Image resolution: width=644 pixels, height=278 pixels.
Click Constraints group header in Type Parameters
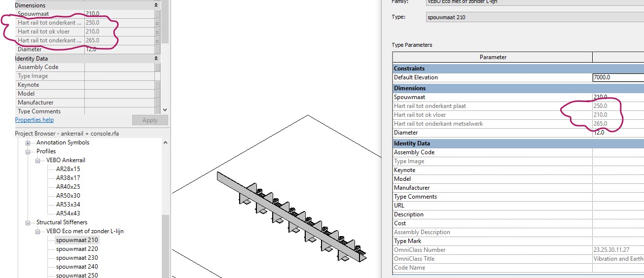pos(518,69)
